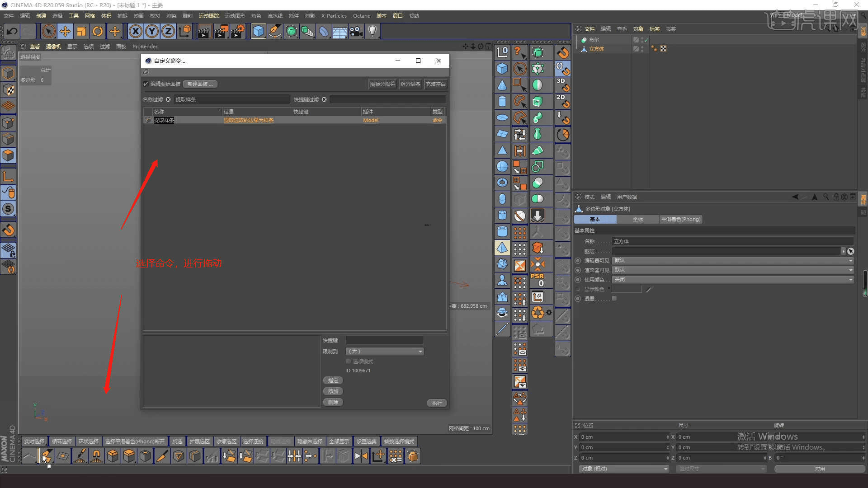
Task: Activate the Rotate tool
Action: [98, 31]
